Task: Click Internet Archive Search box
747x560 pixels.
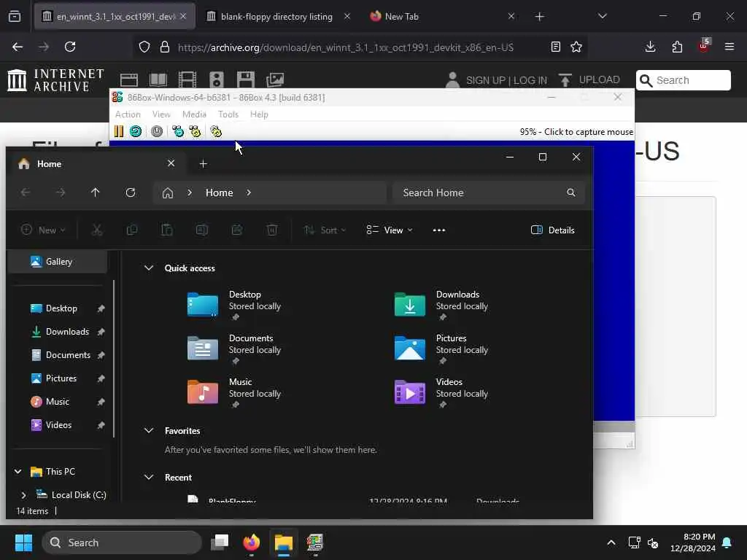Action: [x=683, y=80]
